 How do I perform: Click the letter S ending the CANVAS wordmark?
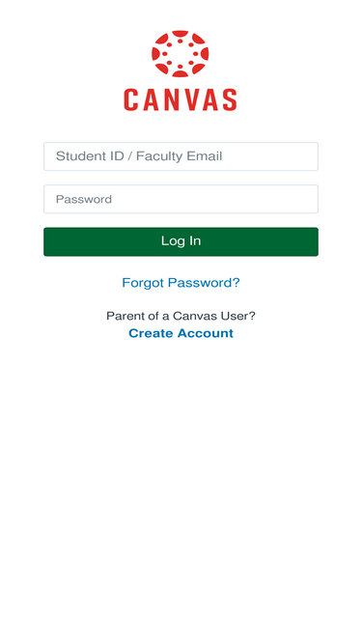click(x=230, y=99)
